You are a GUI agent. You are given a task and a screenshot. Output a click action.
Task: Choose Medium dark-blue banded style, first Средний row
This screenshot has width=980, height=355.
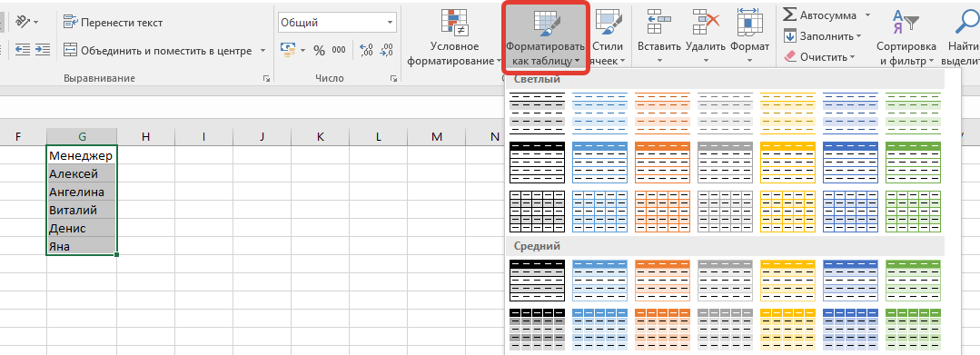pyautogui.click(x=851, y=281)
